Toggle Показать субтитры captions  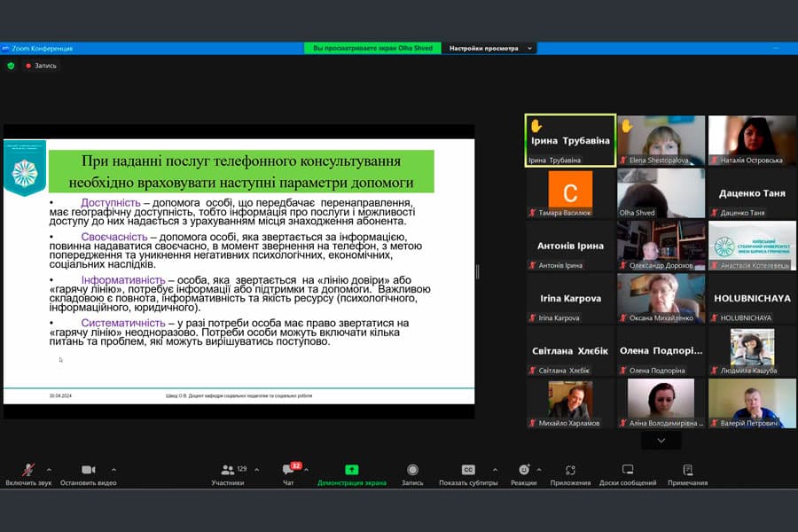468,470
